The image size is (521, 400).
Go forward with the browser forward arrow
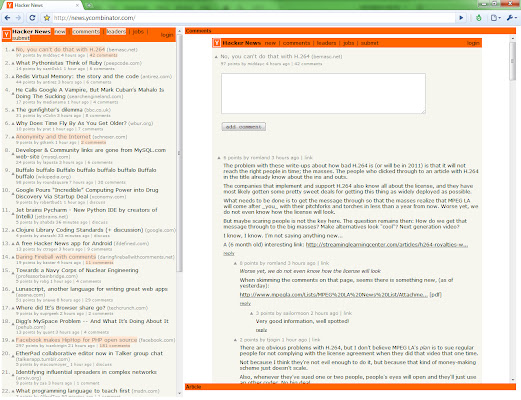click(x=18, y=18)
